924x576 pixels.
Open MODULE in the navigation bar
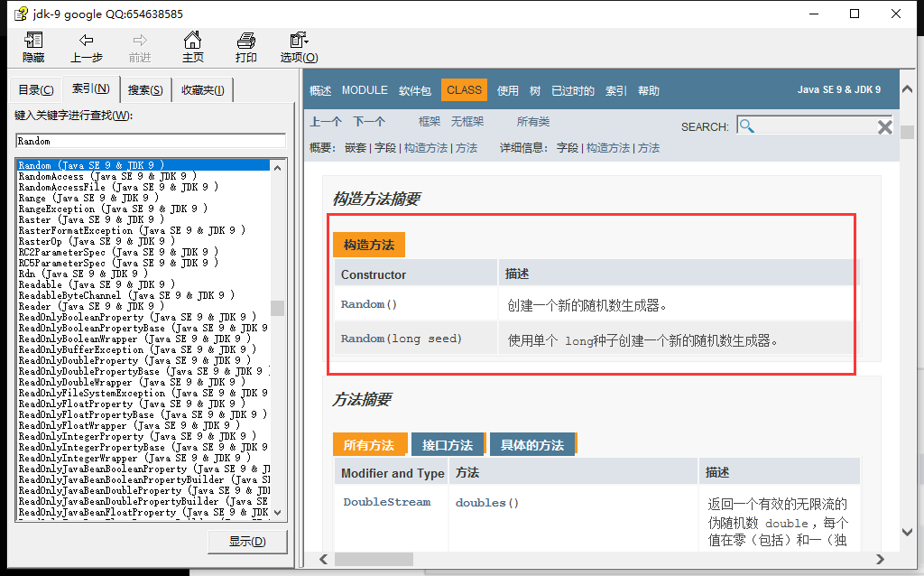point(365,90)
